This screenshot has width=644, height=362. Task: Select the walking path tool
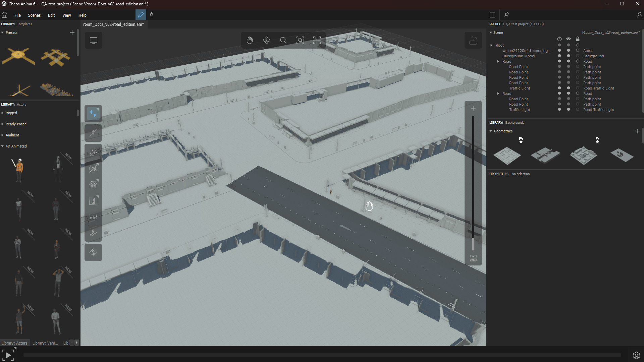[x=93, y=133]
